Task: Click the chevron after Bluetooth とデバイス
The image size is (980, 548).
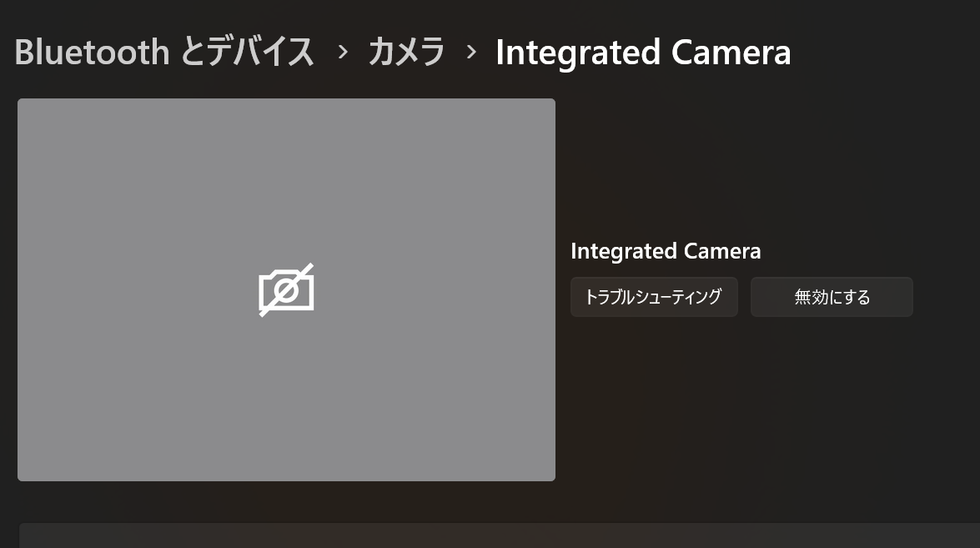Action: 342,52
